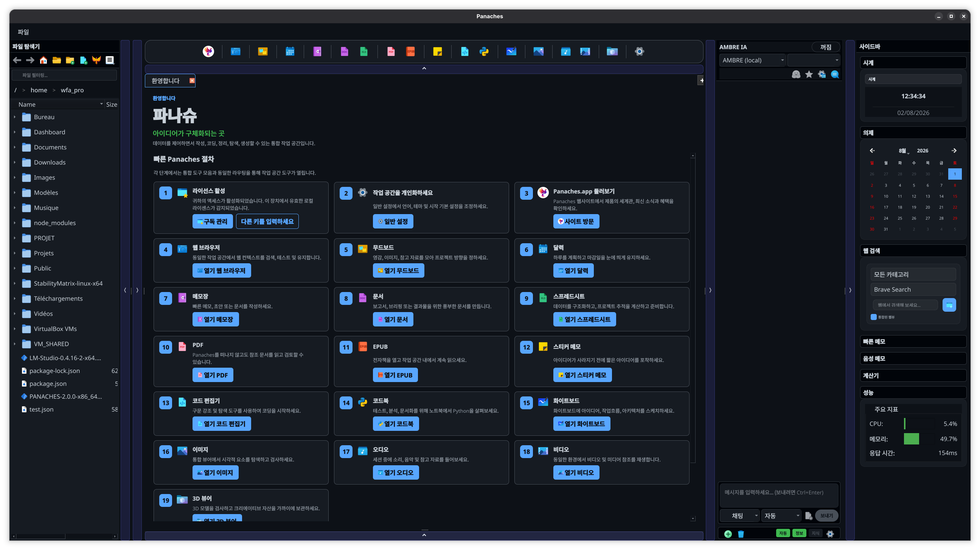Open the 음성 메모 sidebar section
Screen dimensions: 980x550
[x=913, y=359]
